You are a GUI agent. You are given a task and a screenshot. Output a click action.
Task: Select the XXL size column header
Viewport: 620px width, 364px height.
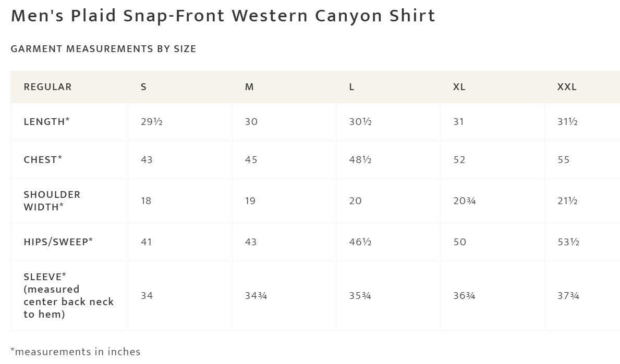click(567, 87)
